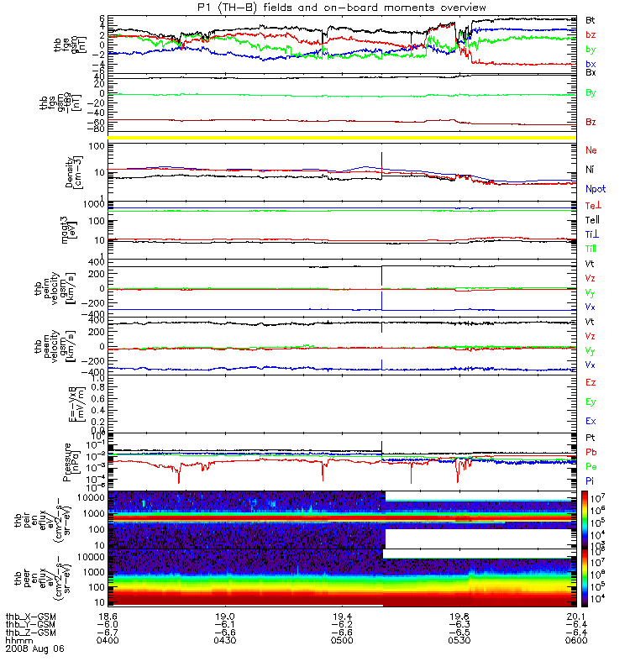Screen dimensions: 630x672
Task: Click the 'thb peem velocity gsm [km/s]' axis label
Action: 55,346
